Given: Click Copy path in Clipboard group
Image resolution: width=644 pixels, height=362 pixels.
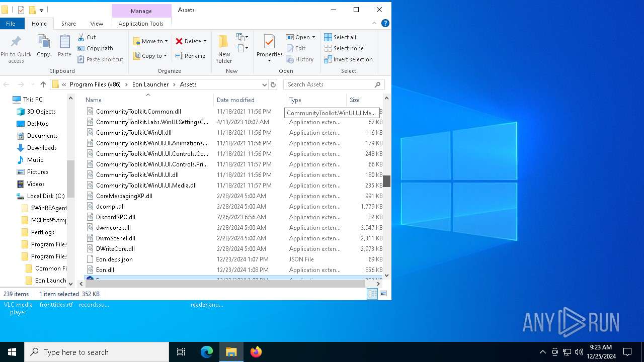Looking at the screenshot, I should click(x=95, y=48).
